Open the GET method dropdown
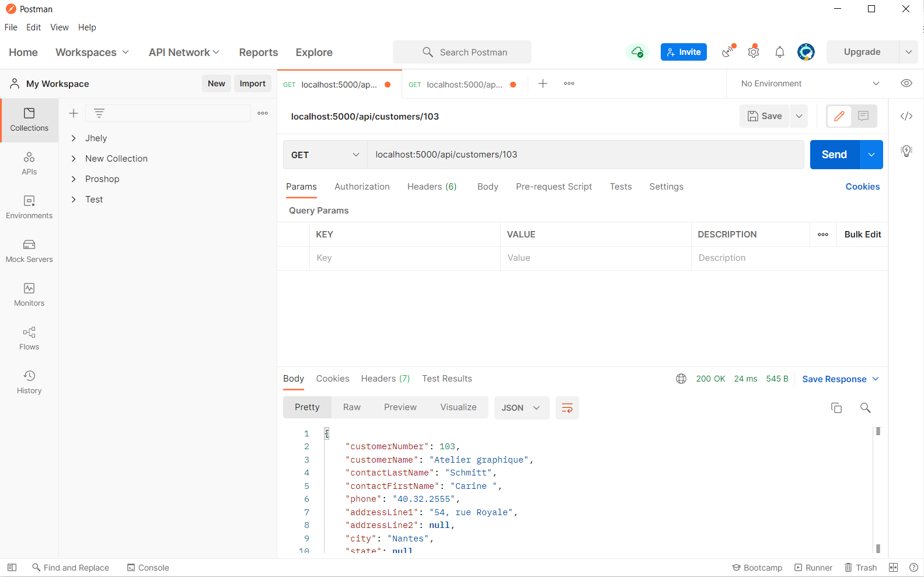The image size is (924, 577). click(325, 155)
